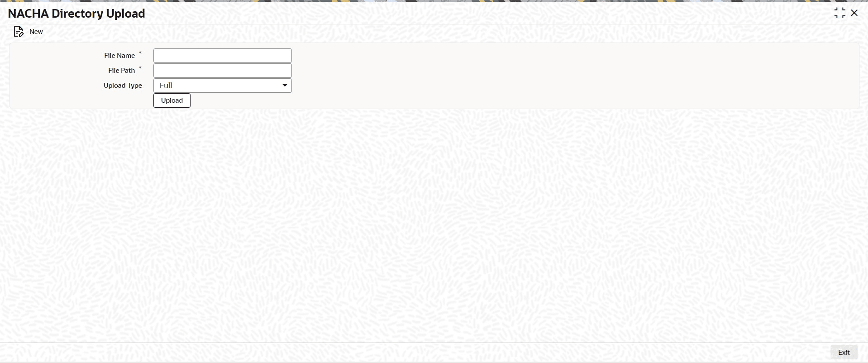
Task: Click the Upload Type label
Action: click(123, 86)
